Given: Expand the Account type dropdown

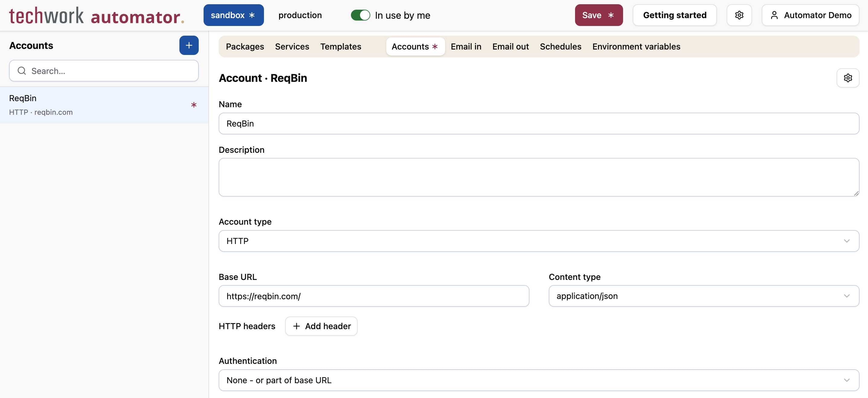Looking at the screenshot, I should (x=538, y=241).
